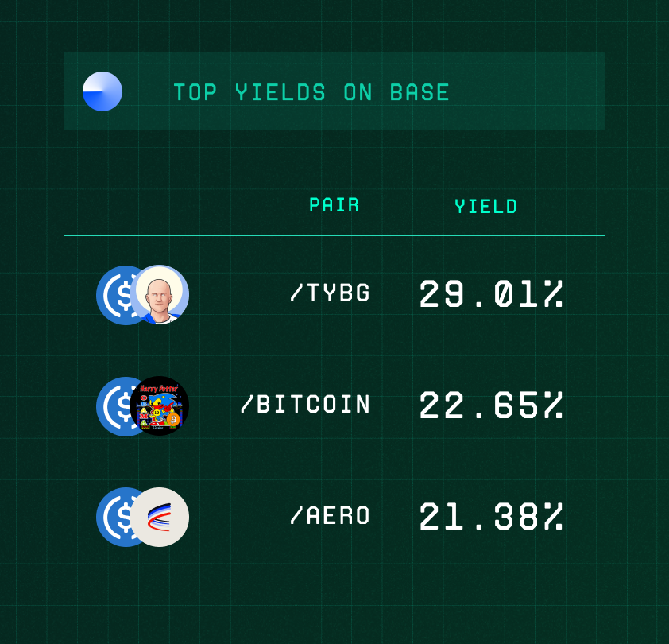The image size is (669, 644).
Task: Select the YIELD column header
Action: point(486,206)
